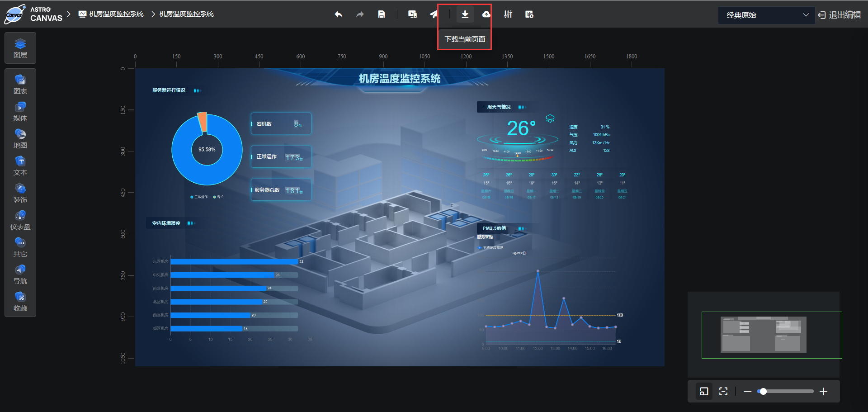Open the 经典原始 theme dropdown
The width and height of the screenshot is (868, 412).
click(766, 15)
